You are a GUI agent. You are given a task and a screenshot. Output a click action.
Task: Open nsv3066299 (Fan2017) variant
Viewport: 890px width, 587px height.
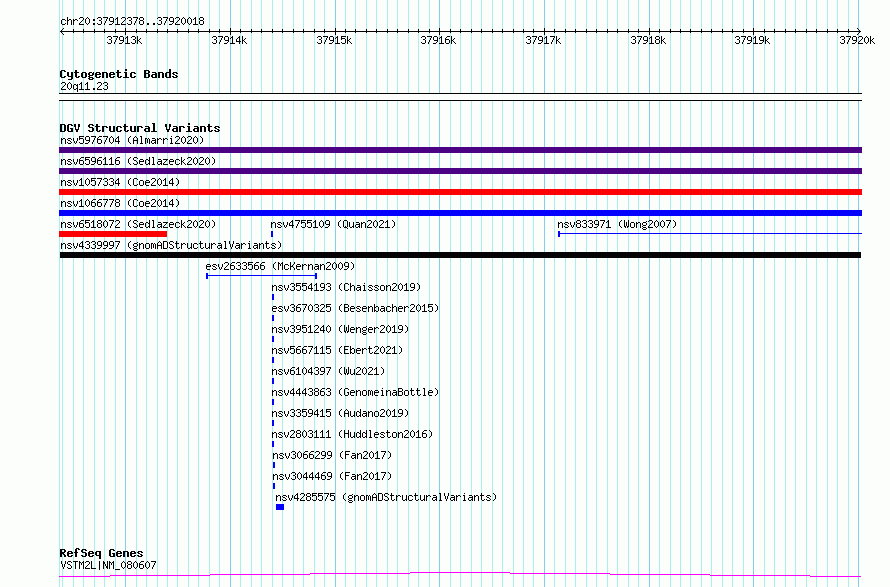(x=332, y=455)
